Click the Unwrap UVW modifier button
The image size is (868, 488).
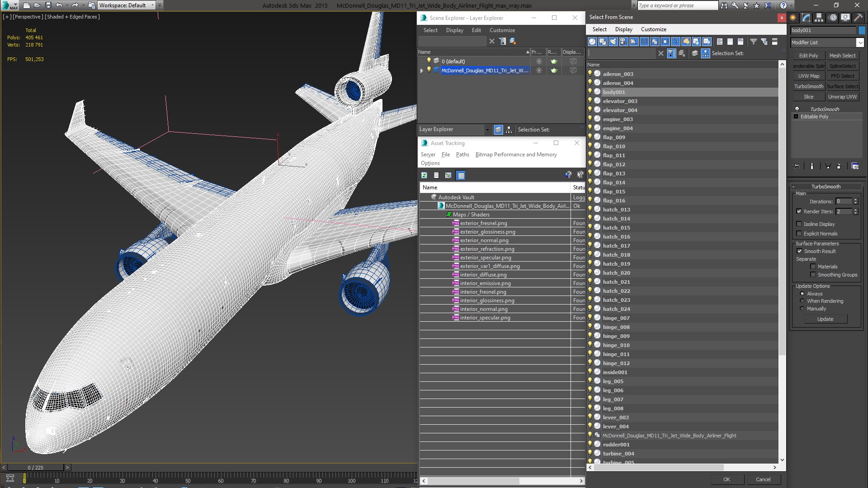(x=842, y=97)
